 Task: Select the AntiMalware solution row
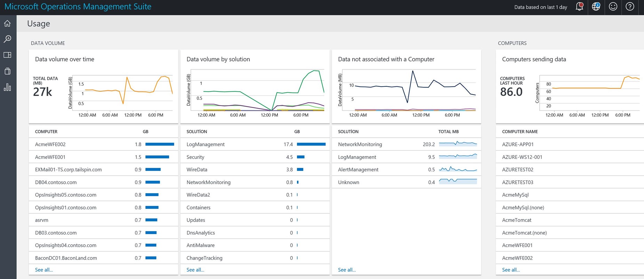point(255,245)
